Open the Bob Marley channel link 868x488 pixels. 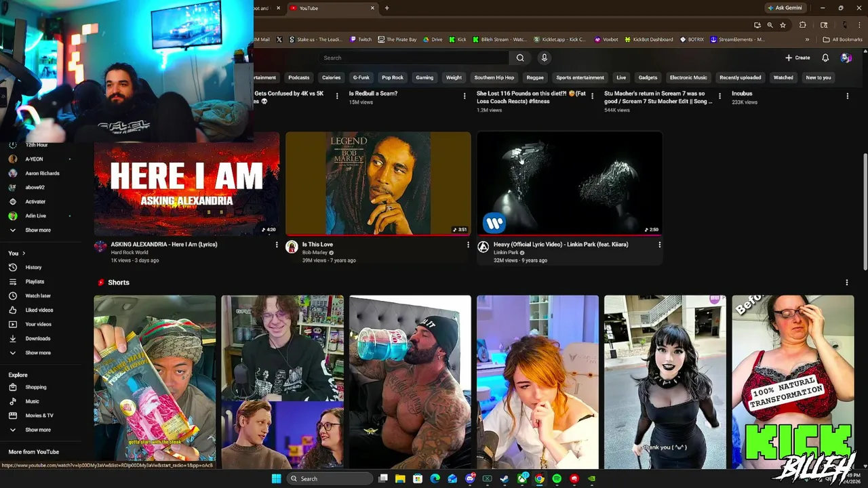click(x=315, y=252)
